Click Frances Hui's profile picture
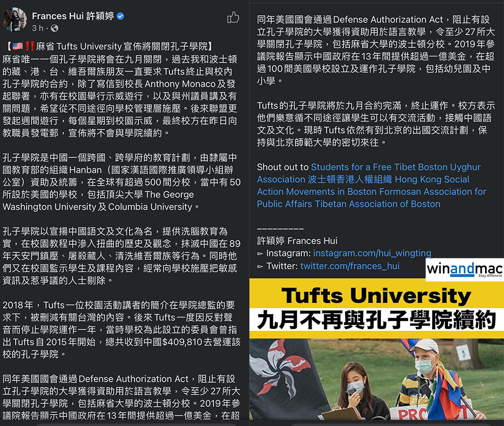 tap(15, 20)
